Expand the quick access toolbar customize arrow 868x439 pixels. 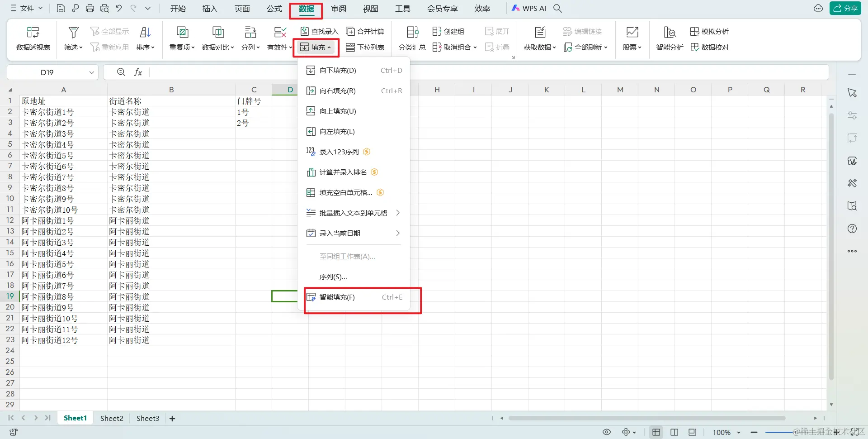coord(148,8)
